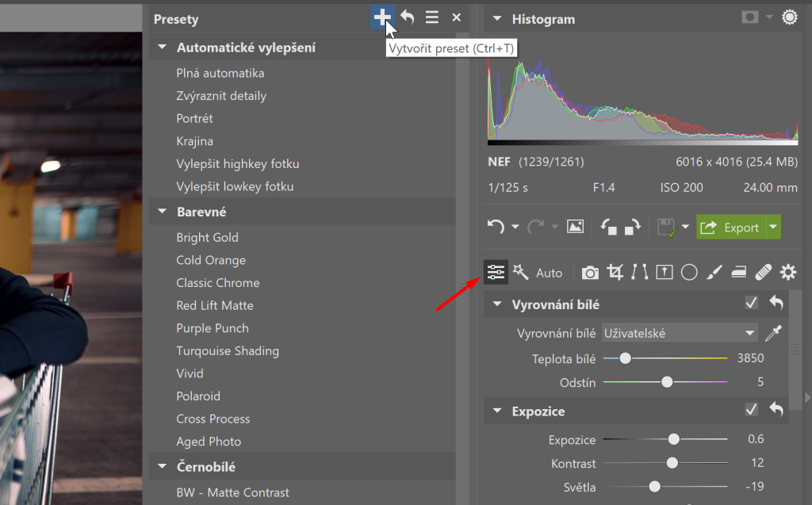Open the develop settings gear icon
Viewport: 812px width, 505px height.
coord(788,272)
